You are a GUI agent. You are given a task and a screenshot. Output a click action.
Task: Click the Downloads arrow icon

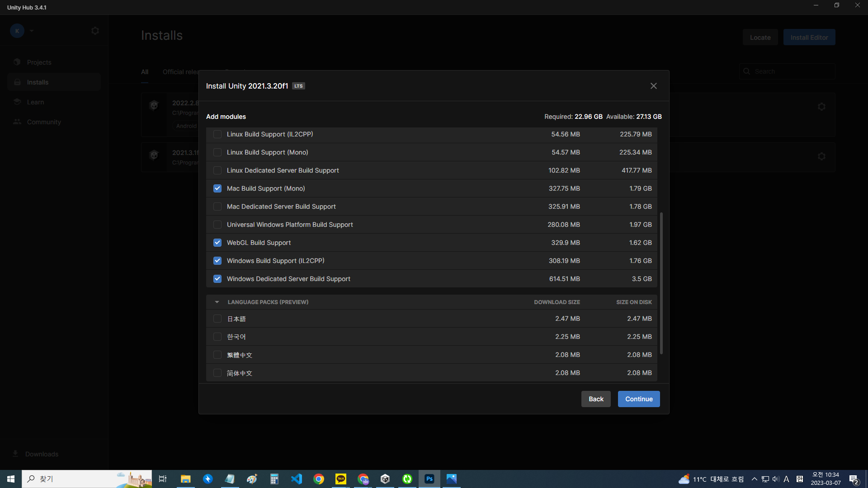point(15,453)
